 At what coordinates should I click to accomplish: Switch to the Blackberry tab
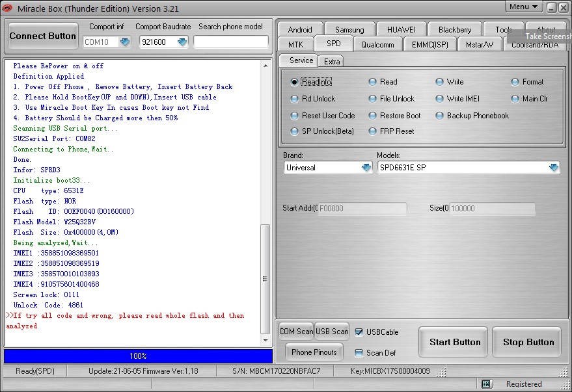[454, 29]
